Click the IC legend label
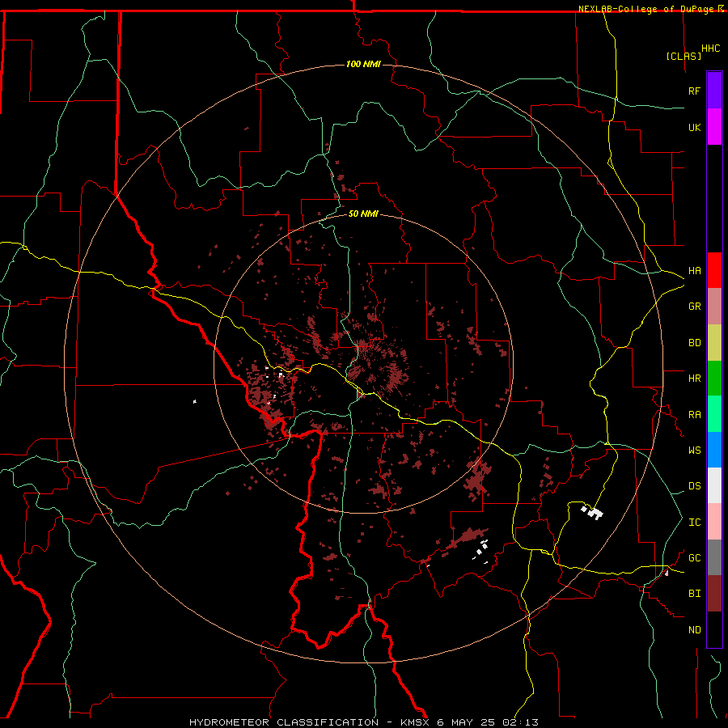 point(694,523)
